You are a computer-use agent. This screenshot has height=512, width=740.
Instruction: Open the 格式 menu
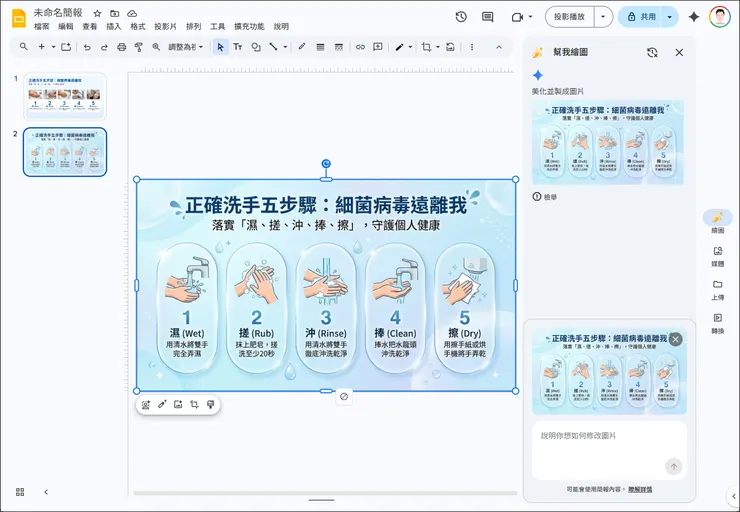click(x=138, y=26)
